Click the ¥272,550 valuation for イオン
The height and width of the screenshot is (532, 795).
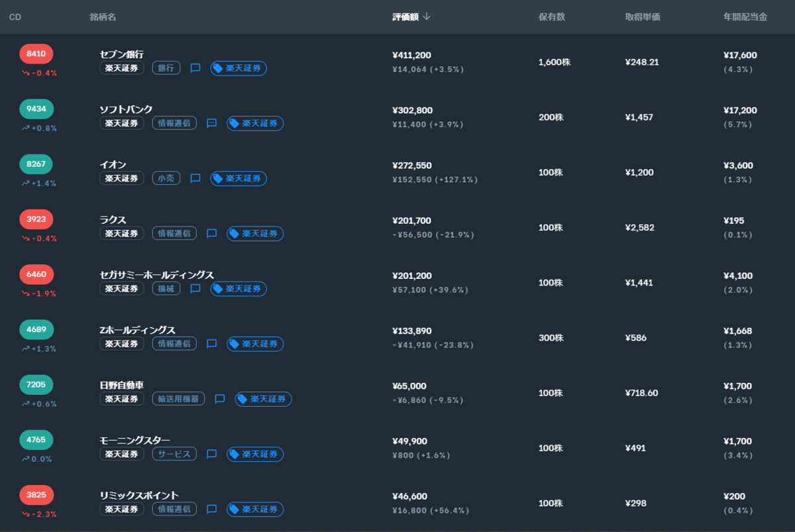411,165
